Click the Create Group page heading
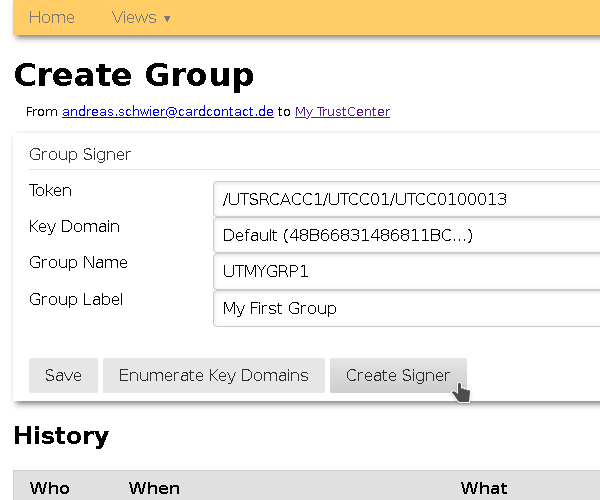This screenshot has width=600, height=500. tap(134, 75)
